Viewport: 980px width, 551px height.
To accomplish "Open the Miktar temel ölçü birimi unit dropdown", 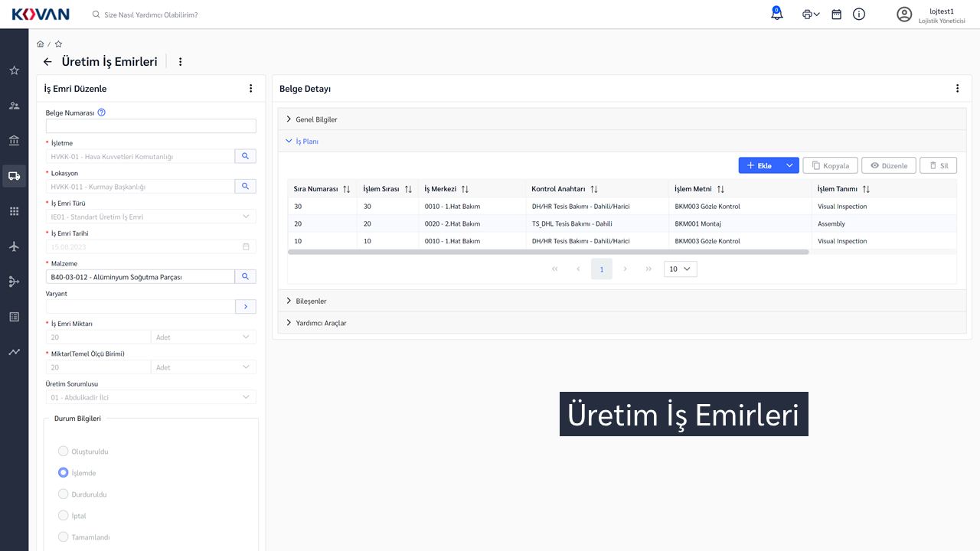I will point(204,367).
